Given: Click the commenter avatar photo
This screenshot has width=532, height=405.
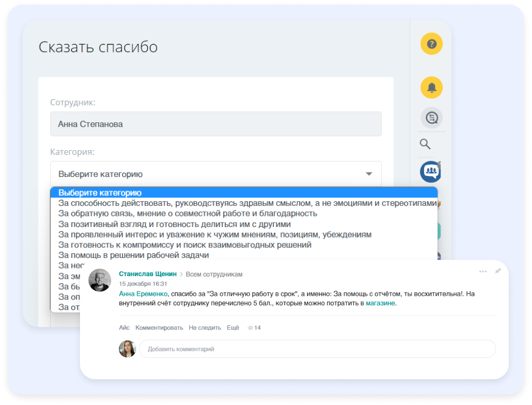Looking at the screenshot, I should 127,349.
